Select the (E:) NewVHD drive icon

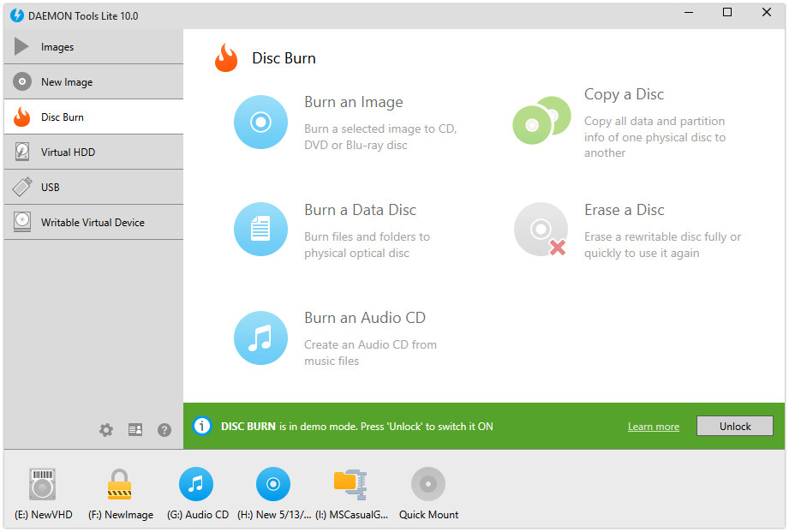click(x=42, y=484)
